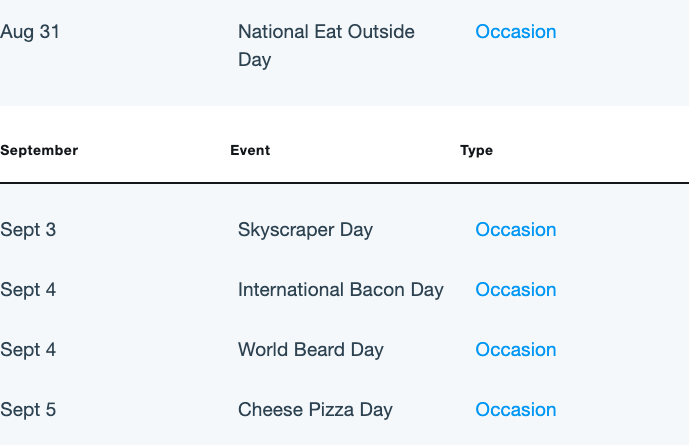Select the Sept 3 date cell

click(x=28, y=230)
